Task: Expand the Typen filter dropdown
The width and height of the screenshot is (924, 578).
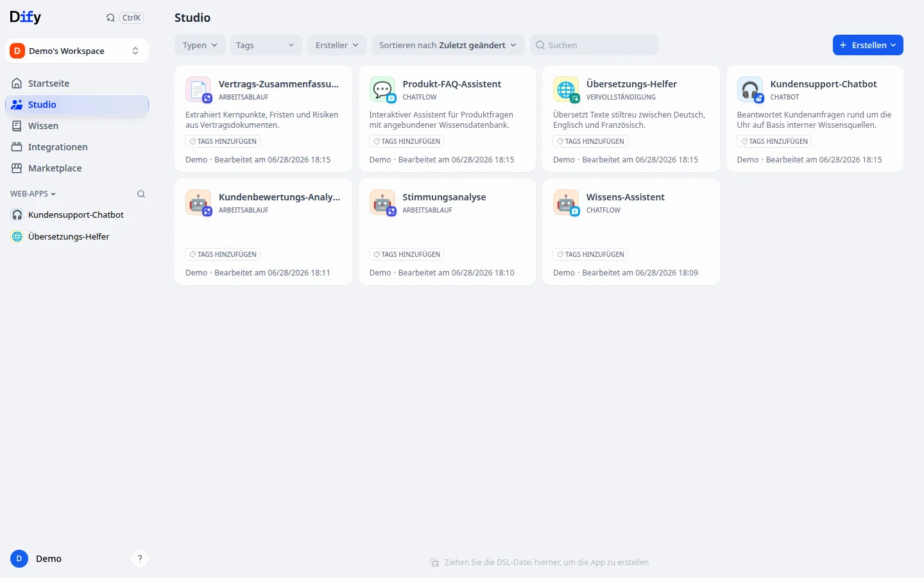Action: coord(200,45)
